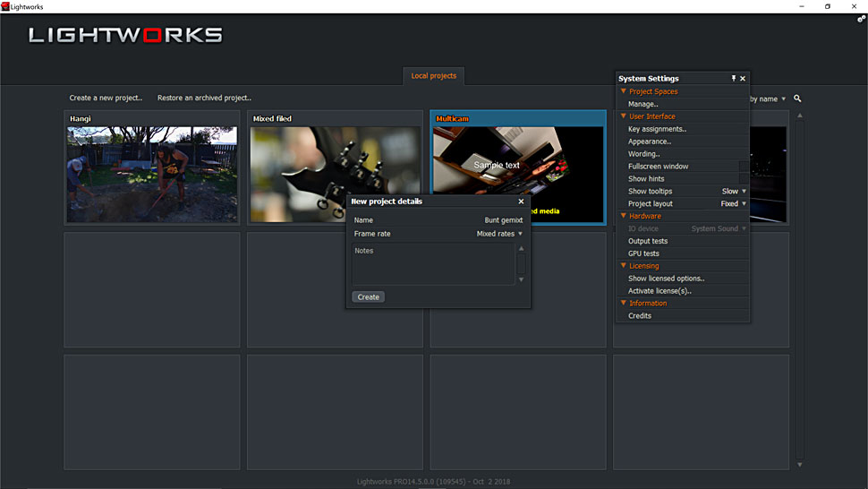Open system settings gear icon
The width and height of the screenshot is (868, 489).
(862, 19)
